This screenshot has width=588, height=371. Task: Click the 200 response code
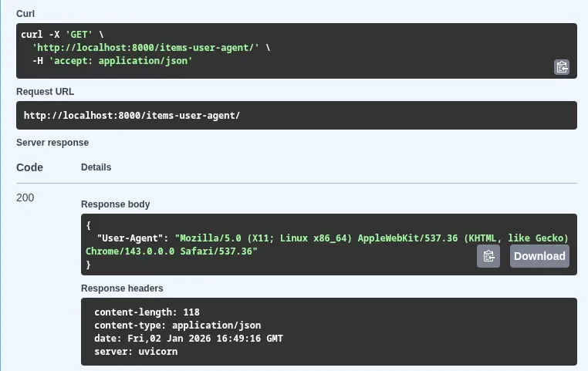tap(25, 197)
